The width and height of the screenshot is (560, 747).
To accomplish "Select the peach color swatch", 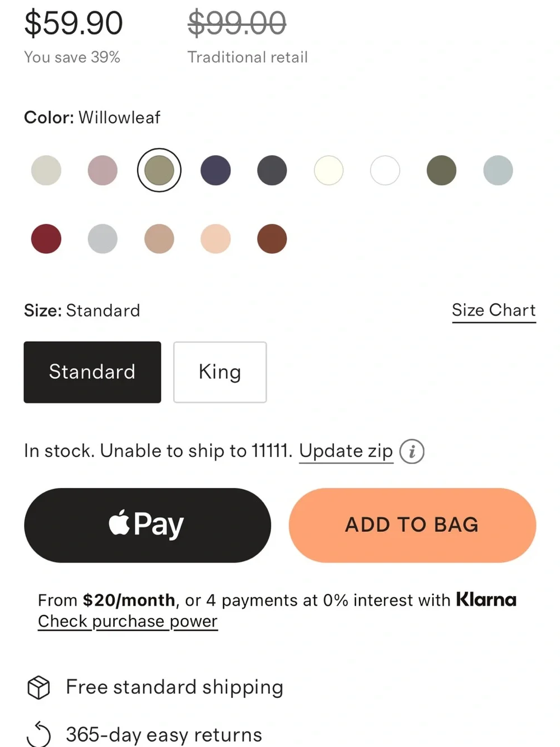I will 216,239.
